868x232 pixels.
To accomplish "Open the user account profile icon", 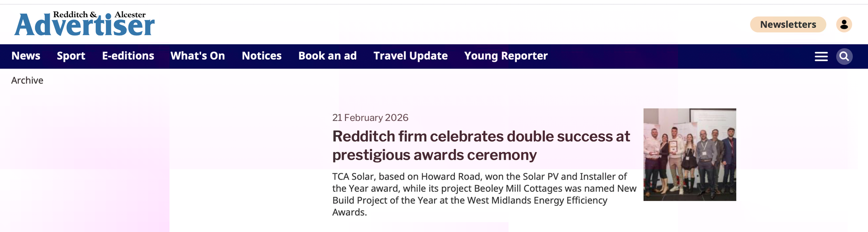I will [x=844, y=24].
